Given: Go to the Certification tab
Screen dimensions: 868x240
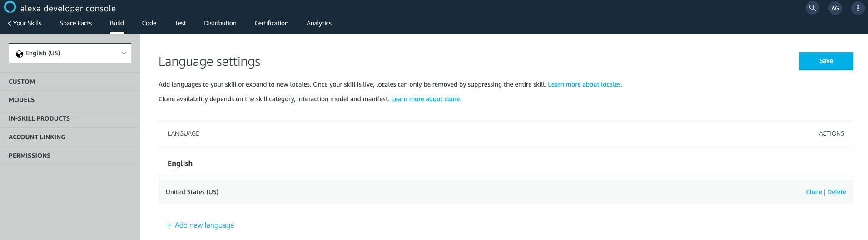Looking at the screenshot, I should tap(271, 23).
